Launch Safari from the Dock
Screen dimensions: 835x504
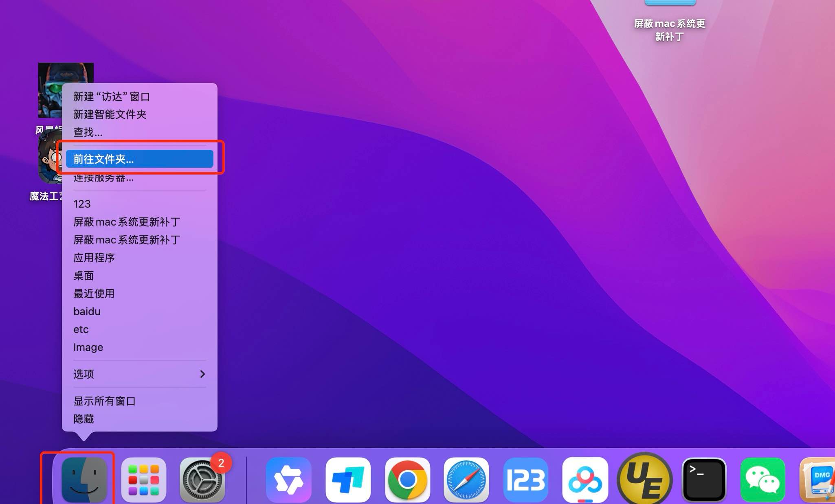466,480
